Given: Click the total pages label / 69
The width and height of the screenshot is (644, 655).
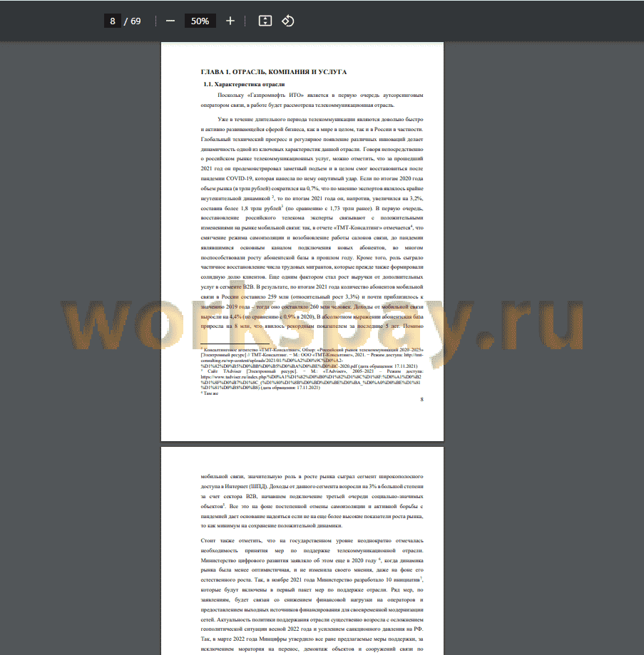Looking at the screenshot, I should click(133, 21).
